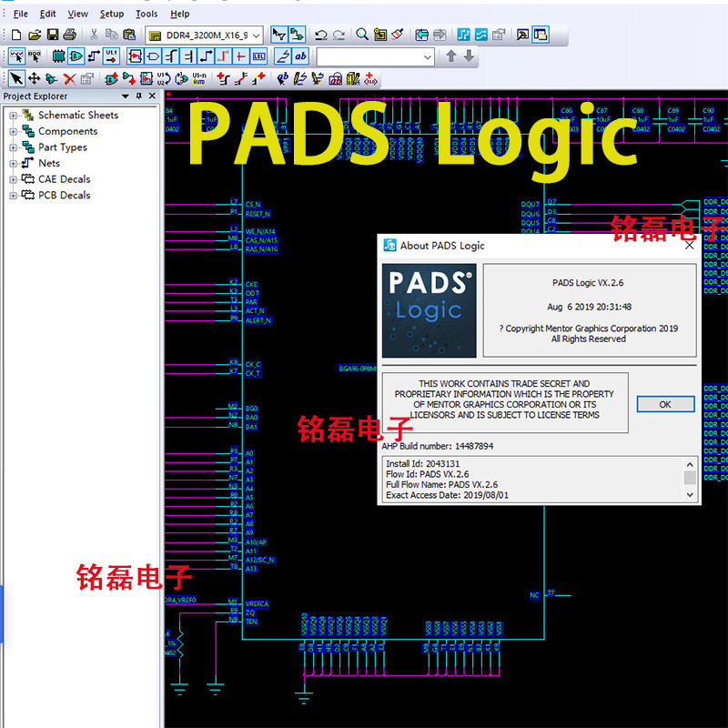Toggle the Nets selection filter icon
The image size is (728, 728).
coord(94,56)
